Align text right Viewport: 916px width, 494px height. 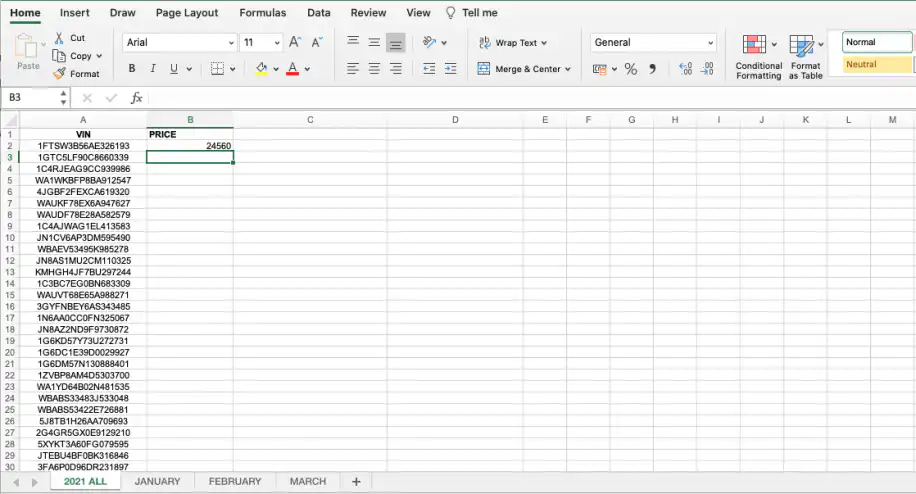click(395, 68)
